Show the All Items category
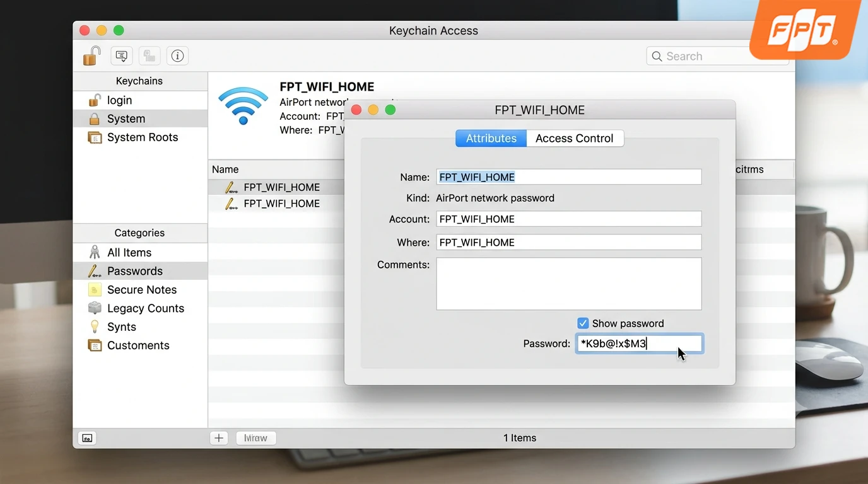This screenshot has height=484, width=868. point(140,253)
